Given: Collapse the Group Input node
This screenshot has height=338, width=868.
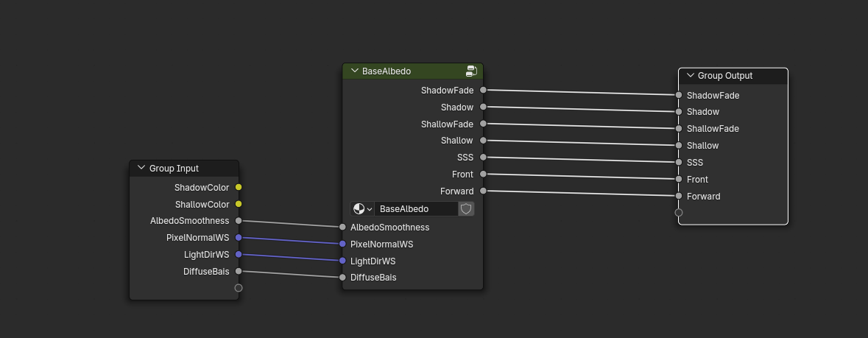Looking at the screenshot, I should [x=141, y=169].
